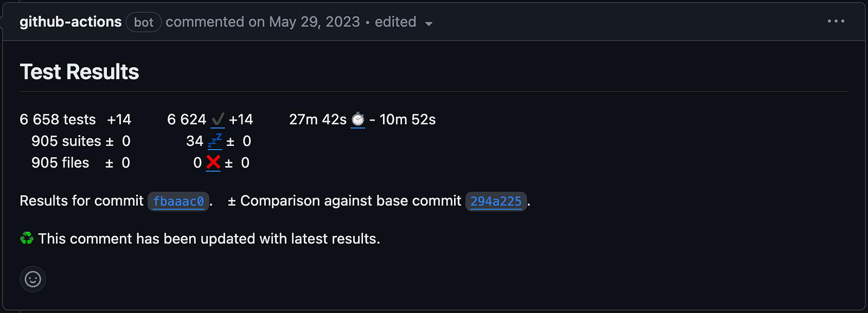Click the 905 files text
The width and height of the screenshot is (868, 313).
60,163
